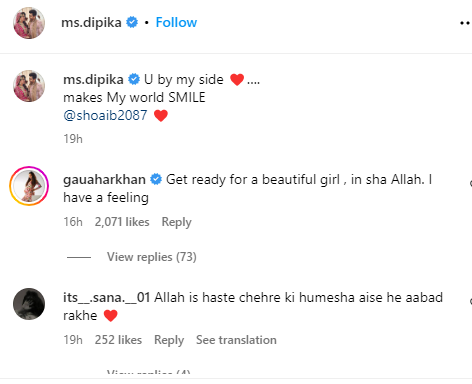The width and height of the screenshot is (472, 384).
Task: Click verified badge beside header ms.dipika
Action: click(x=132, y=22)
